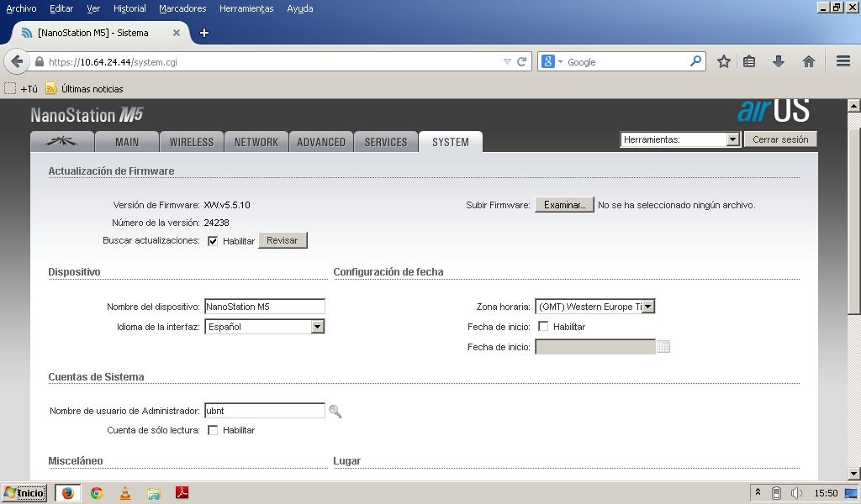Click the Ubiquiti logo tab
Viewport: 861px width, 504px height.
61,142
